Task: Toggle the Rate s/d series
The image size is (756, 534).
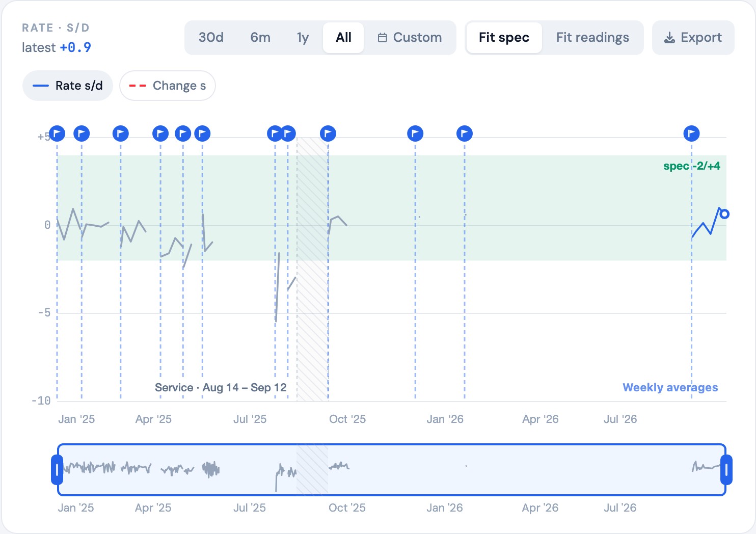Action: (68, 86)
